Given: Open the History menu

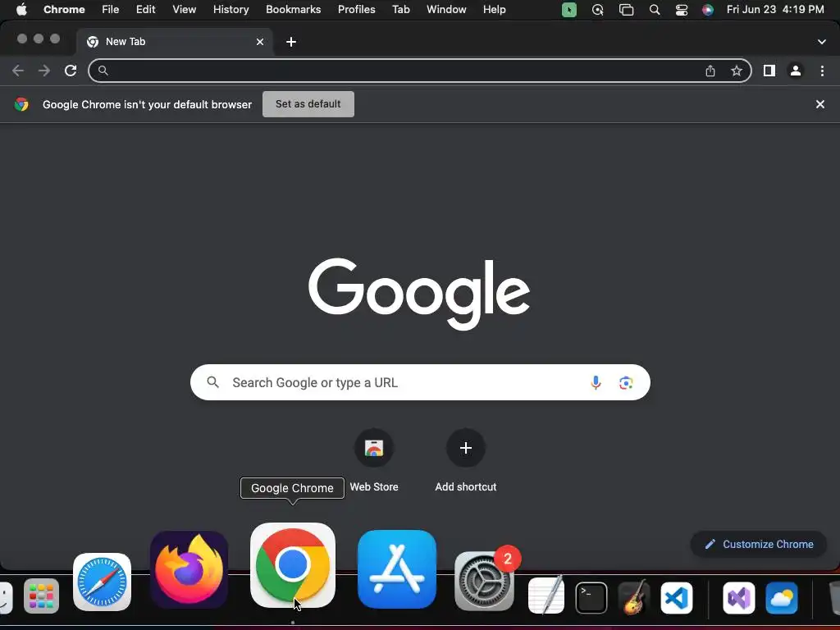Looking at the screenshot, I should click(x=231, y=10).
